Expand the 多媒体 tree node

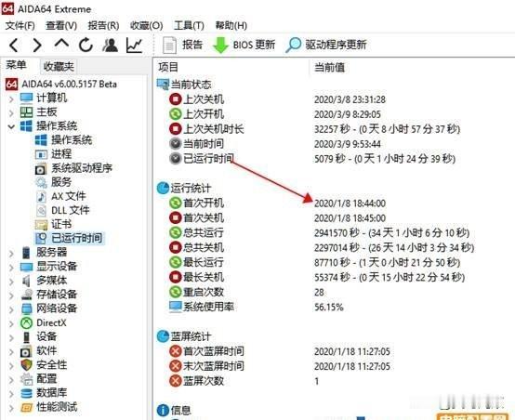pyautogui.click(x=11, y=282)
